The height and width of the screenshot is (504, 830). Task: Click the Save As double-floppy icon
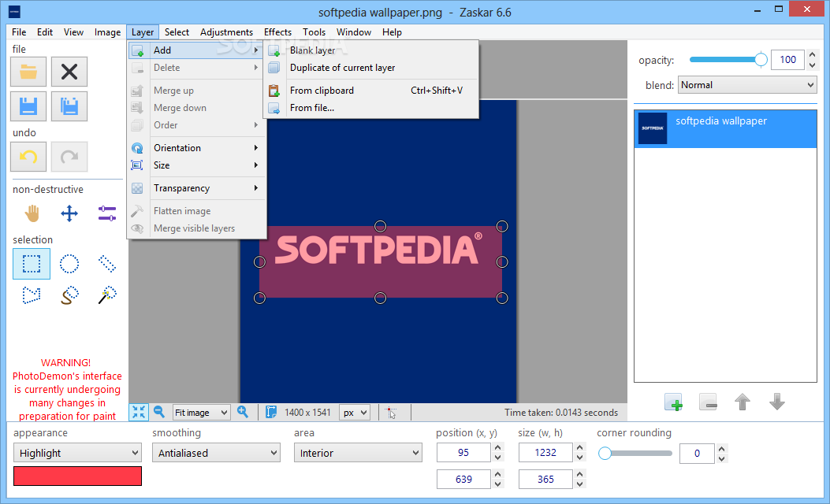69,106
